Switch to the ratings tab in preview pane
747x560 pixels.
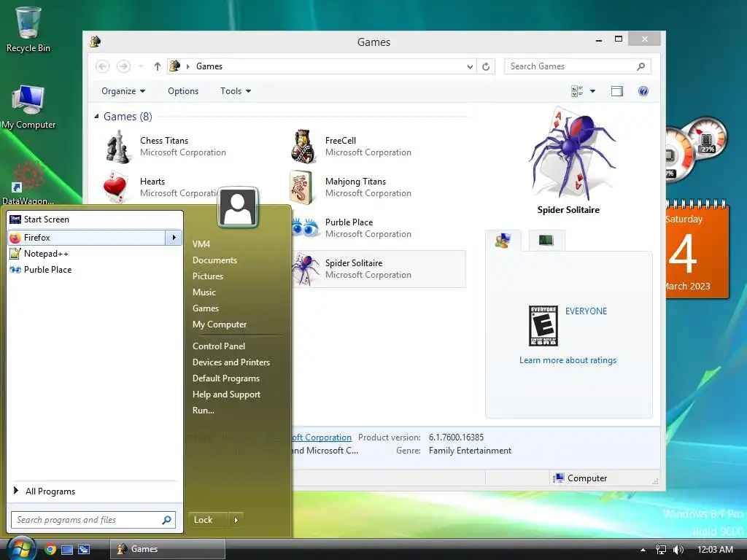[503, 240]
